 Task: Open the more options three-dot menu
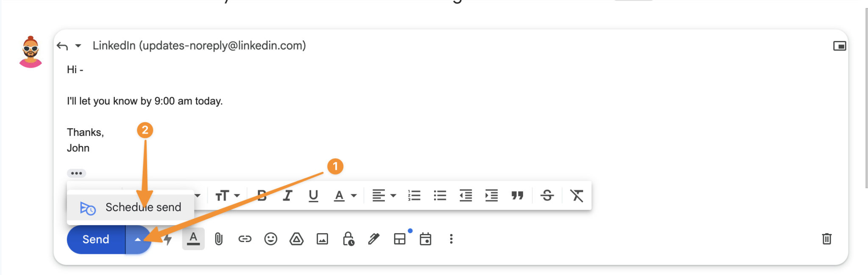pyautogui.click(x=451, y=239)
